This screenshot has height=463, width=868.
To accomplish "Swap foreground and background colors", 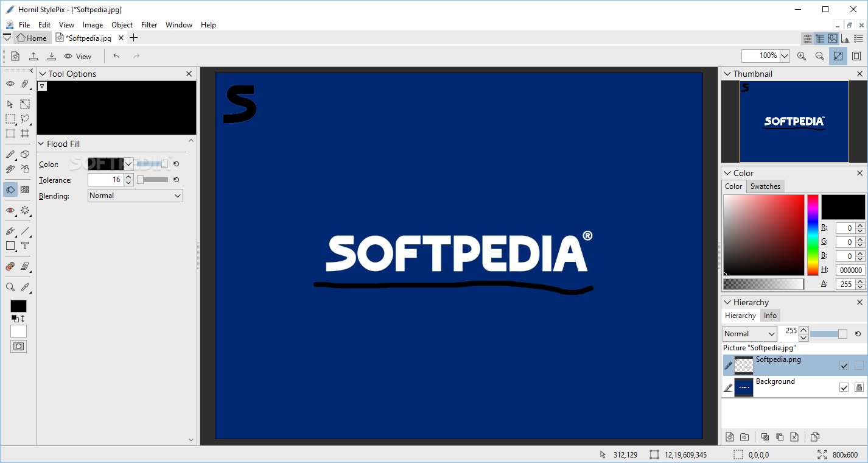I will coord(23,319).
